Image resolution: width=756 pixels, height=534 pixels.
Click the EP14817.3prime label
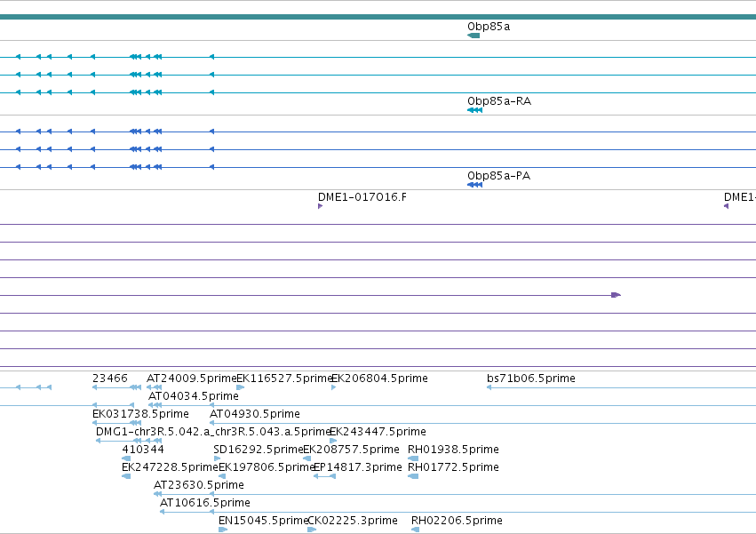(358, 467)
